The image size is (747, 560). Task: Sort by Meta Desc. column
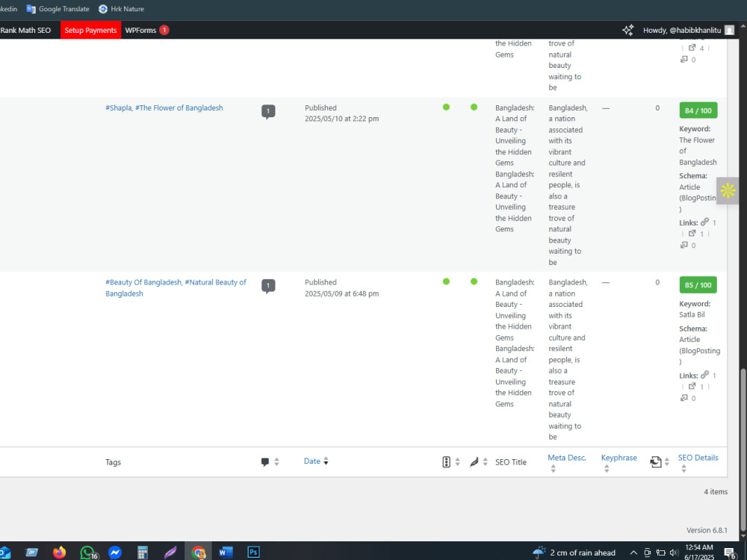[567, 458]
